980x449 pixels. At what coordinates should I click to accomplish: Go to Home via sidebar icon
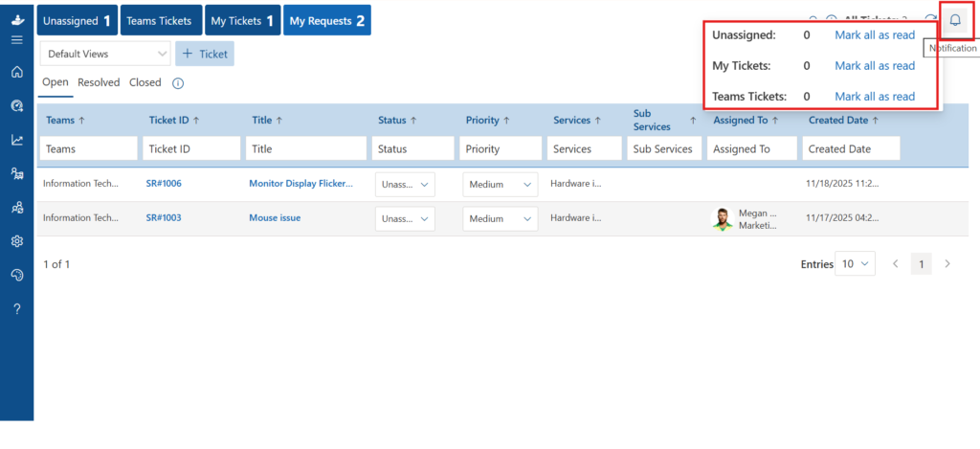tap(16, 73)
